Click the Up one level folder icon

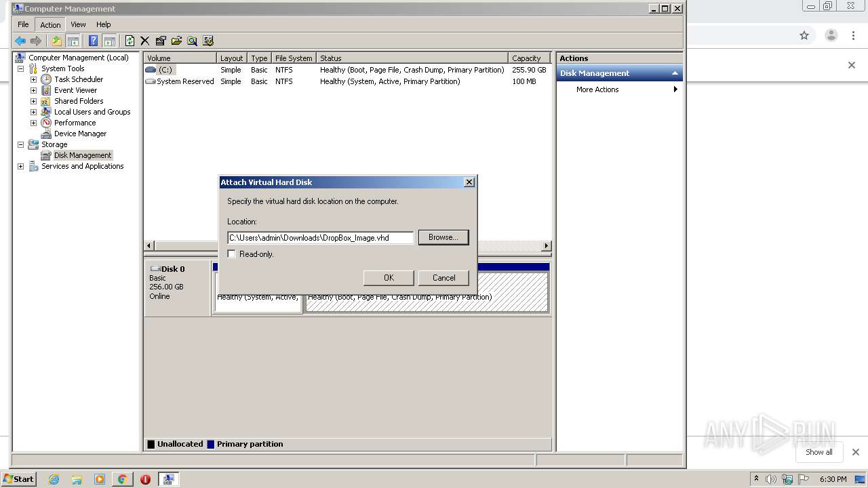click(56, 41)
